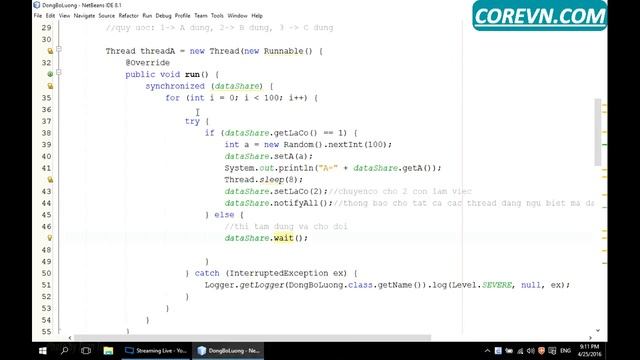Open File Explorer from the taskbar
The height and width of the screenshot is (360, 640).
[108, 351]
